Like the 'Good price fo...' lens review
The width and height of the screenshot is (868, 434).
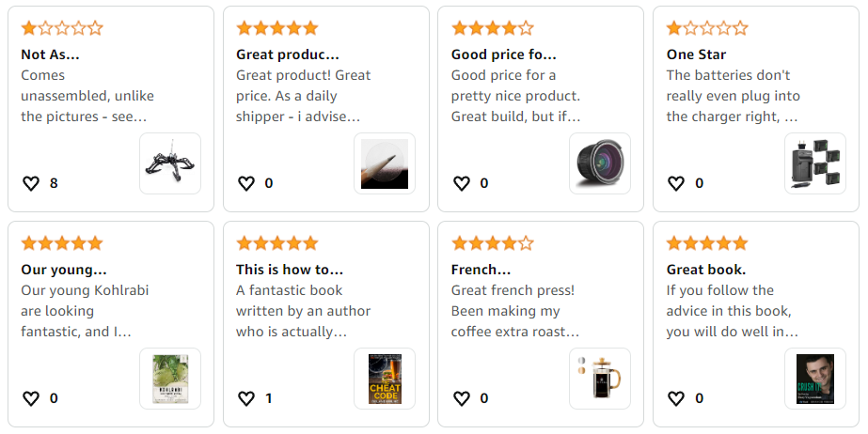click(462, 183)
